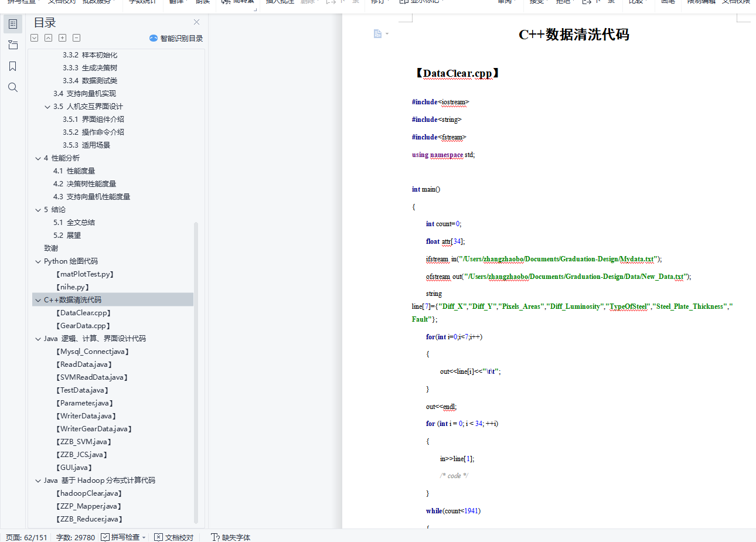Viewport: 756px width, 542px height.
Task: Open the bookmark sidebar icon
Action: 13,66
